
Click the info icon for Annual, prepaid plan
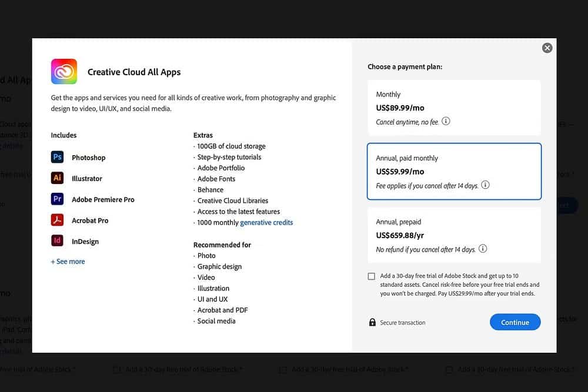(x=483, y=249)
